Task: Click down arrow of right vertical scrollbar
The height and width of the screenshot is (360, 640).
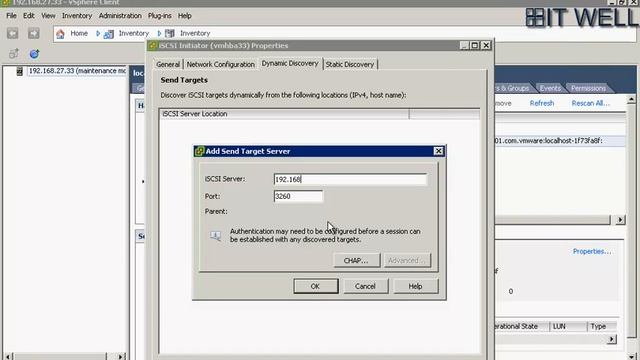Action: [x=631, y=356]
